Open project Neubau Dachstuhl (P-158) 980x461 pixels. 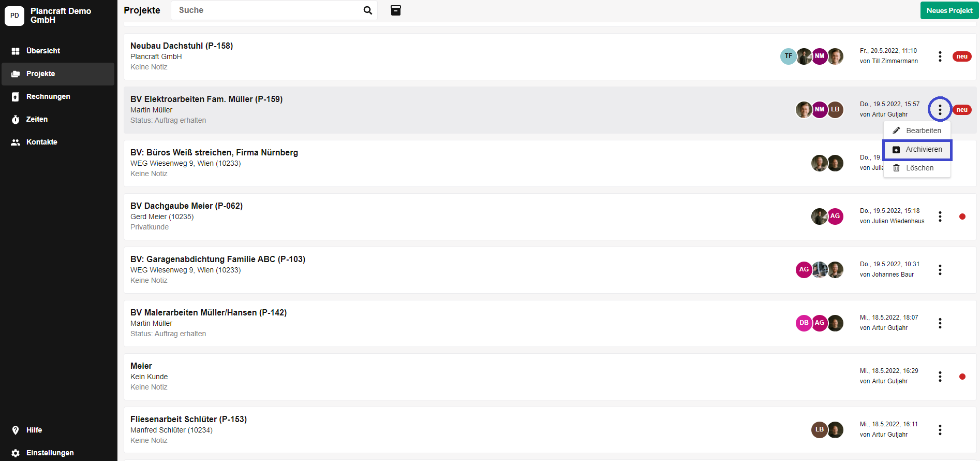(x=182, y=46)
